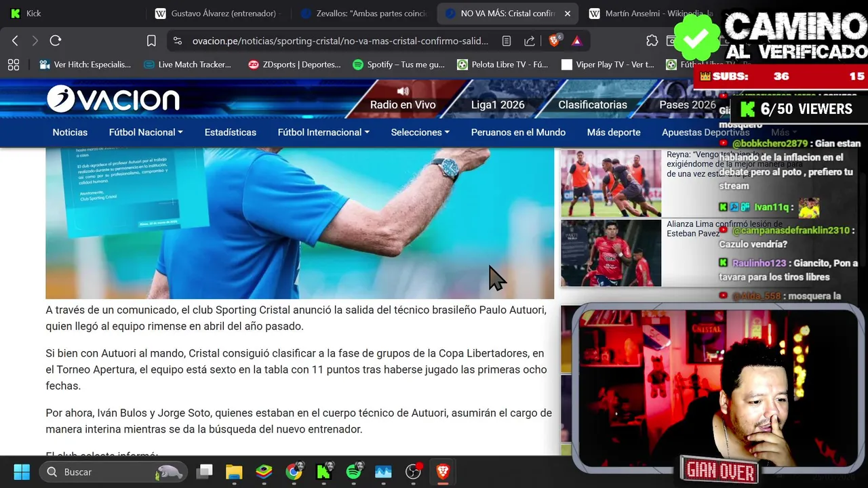The width and height of the screenshot is (868, 488).
Task: Open the Brave Rewards triangle icon
Action: tap(577, 41)
